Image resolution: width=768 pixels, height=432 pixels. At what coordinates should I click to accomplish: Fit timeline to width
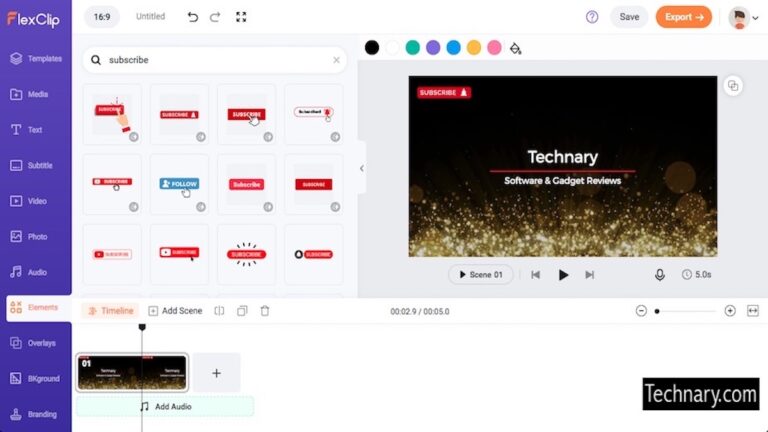[x=753, y=311]
